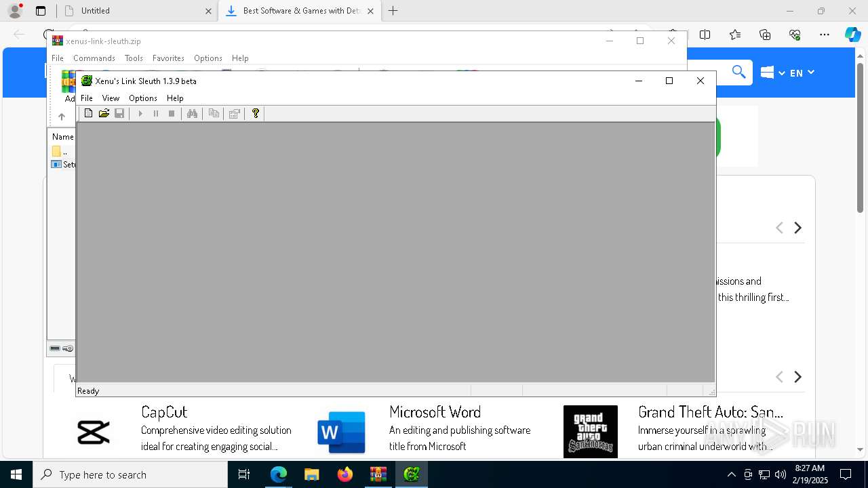Click the Start play arrow icon in Xenu toolbar
The height and width of the screenshot is (488, 868).
140,114
